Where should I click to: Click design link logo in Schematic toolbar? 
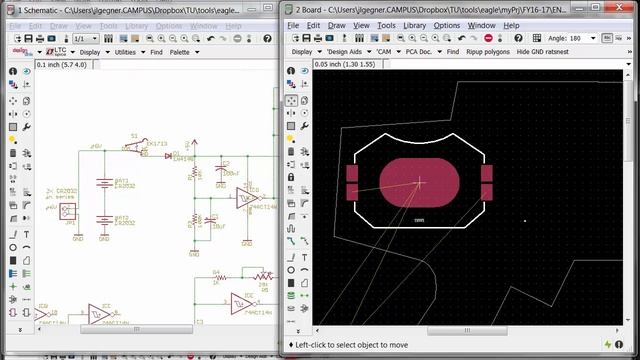22,52
